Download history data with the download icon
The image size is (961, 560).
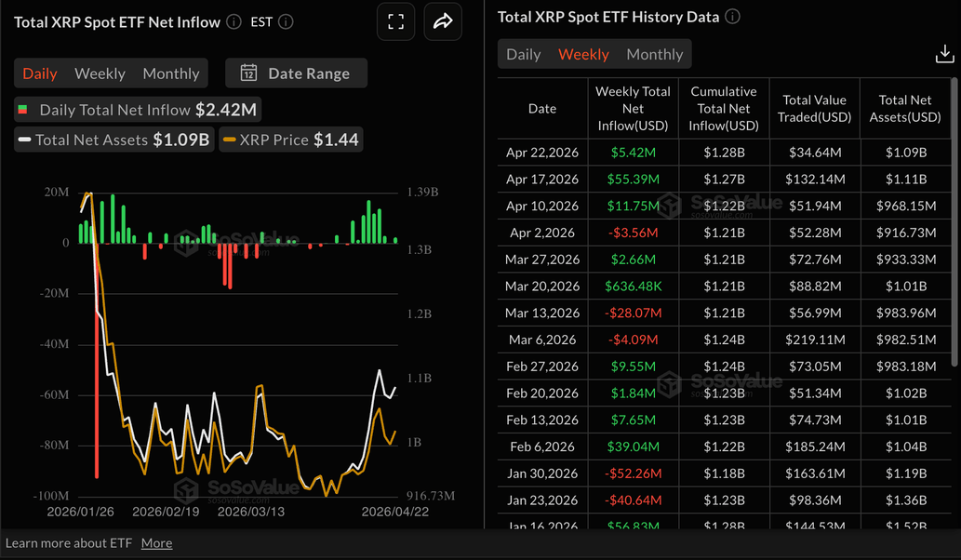coord(944,55)
